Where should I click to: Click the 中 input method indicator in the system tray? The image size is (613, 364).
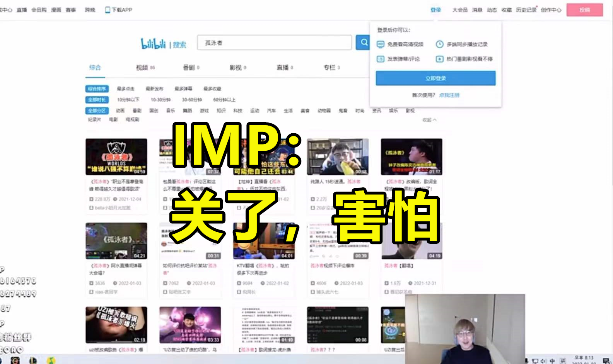(x=552, y=361)
